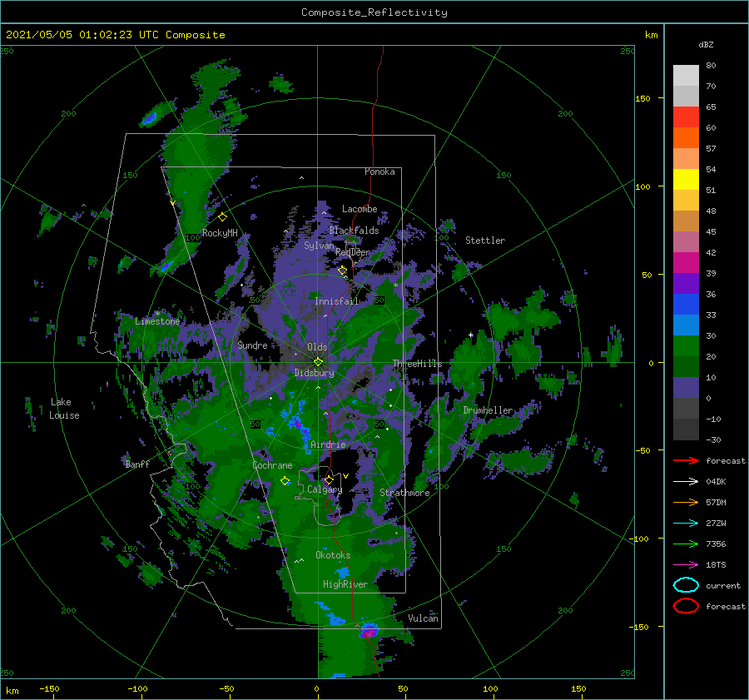Click the magenta 42 dBZ color swatch
The image size is (749, 700).
[x=686, y=262]
